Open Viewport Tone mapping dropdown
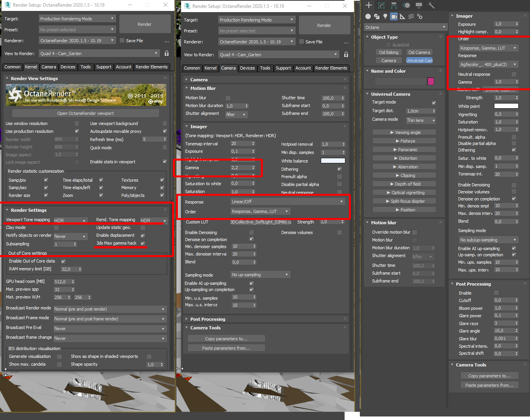Image resolution: width=530 pixels, height=420 pixels. (70, 221)
